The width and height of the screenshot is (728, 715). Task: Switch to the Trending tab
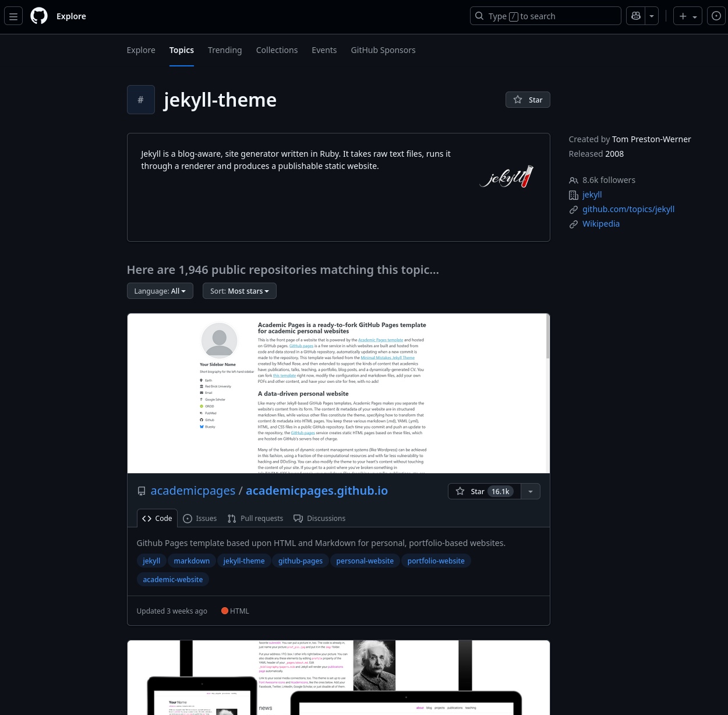tap(225, 50)
